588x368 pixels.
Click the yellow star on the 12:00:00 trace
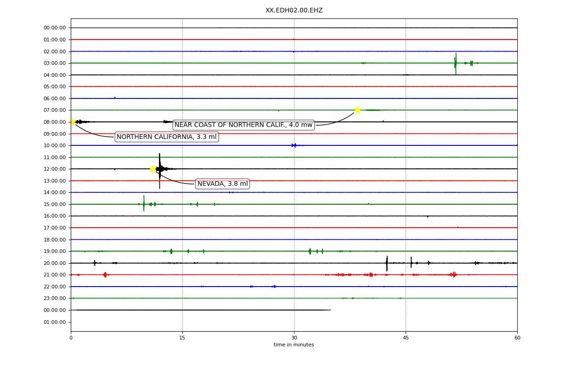click(x=153, y=169)
